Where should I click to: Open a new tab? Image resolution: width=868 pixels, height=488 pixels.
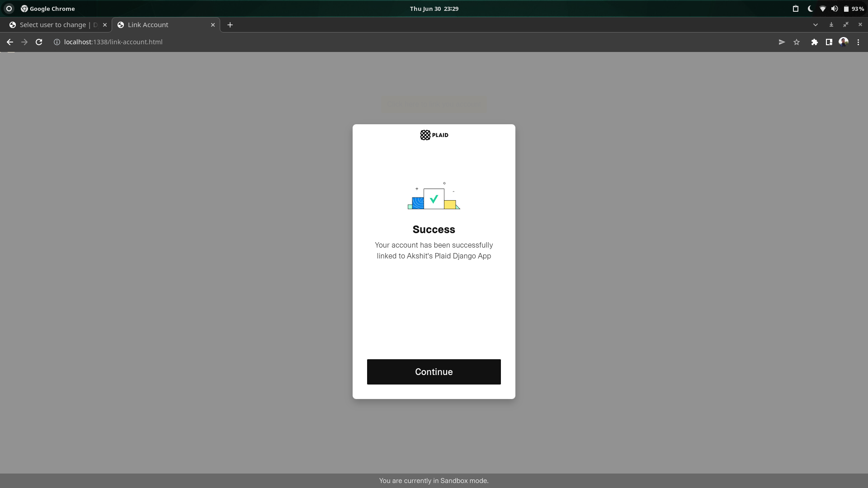click(x=230, y=25)
